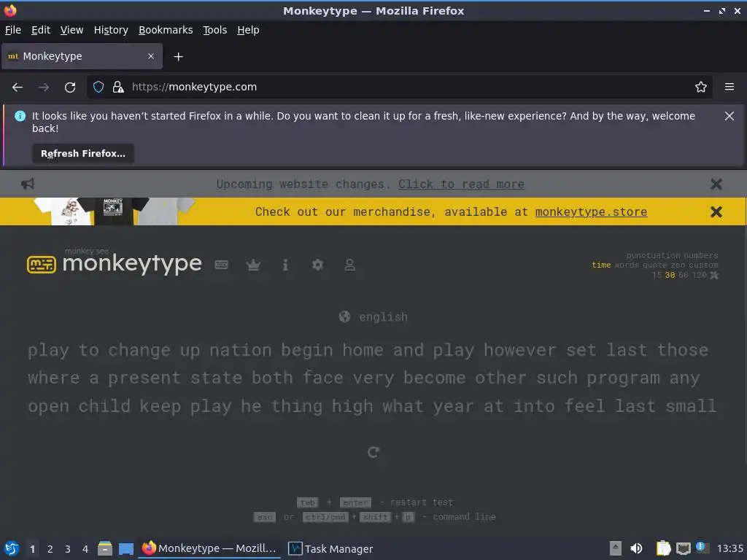Screen dimensions: 747x560
Task: Toggle numbers mode
Action: tap(701, 256)
